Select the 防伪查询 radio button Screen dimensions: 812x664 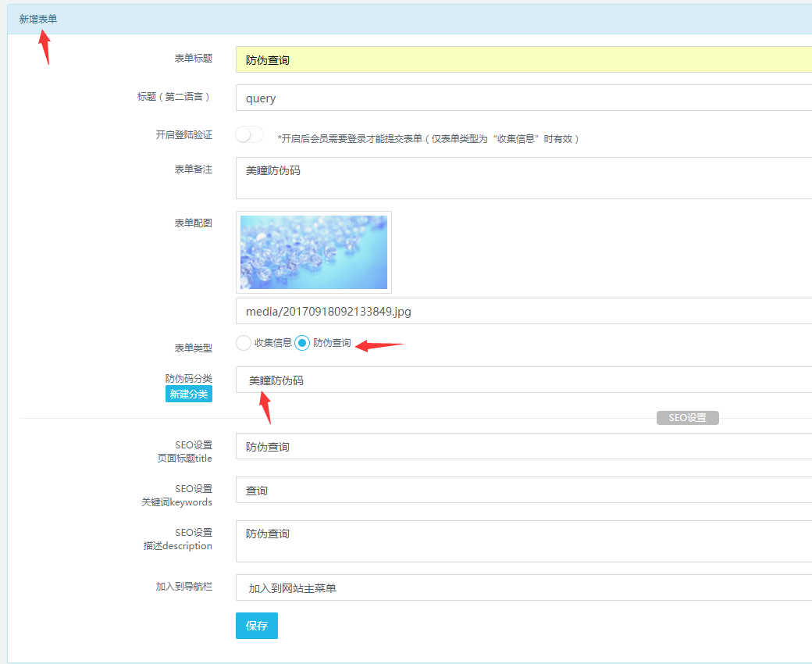click(x=302, y=343)
